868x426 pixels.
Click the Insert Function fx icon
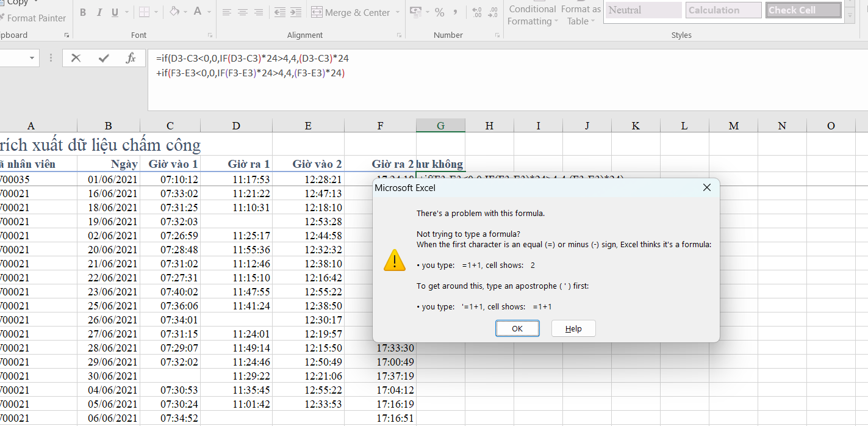[x=131, y=58]
